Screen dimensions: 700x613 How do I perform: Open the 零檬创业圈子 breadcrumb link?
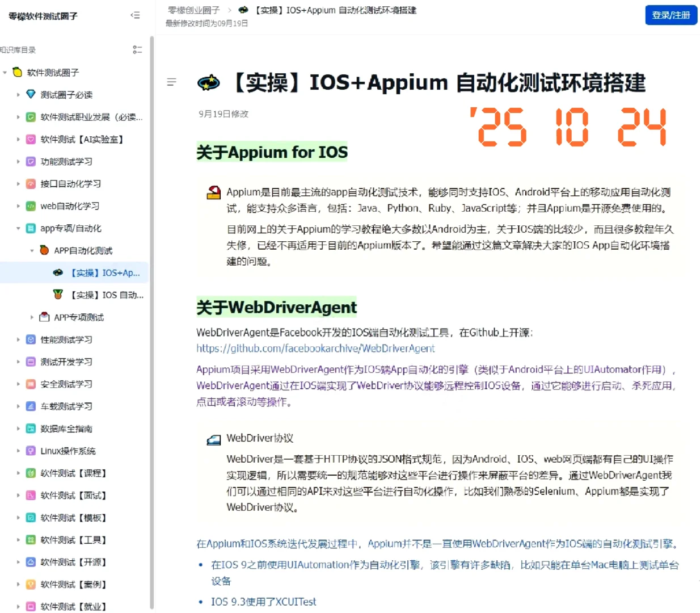click(194, 10)
